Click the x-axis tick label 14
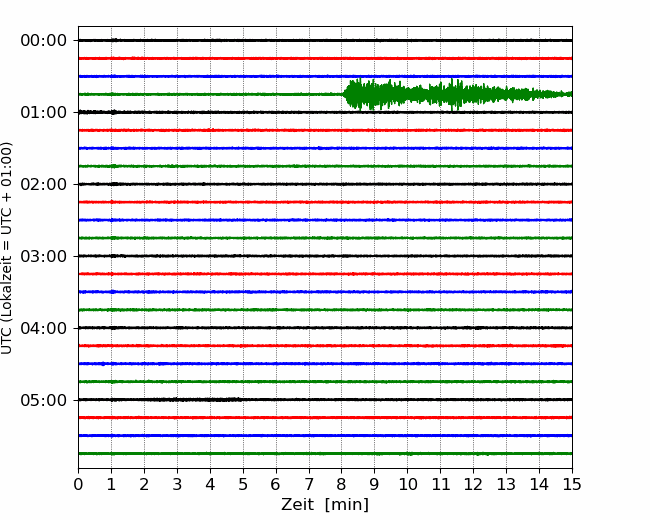The image size is (650, 520). tap(539, 484)
